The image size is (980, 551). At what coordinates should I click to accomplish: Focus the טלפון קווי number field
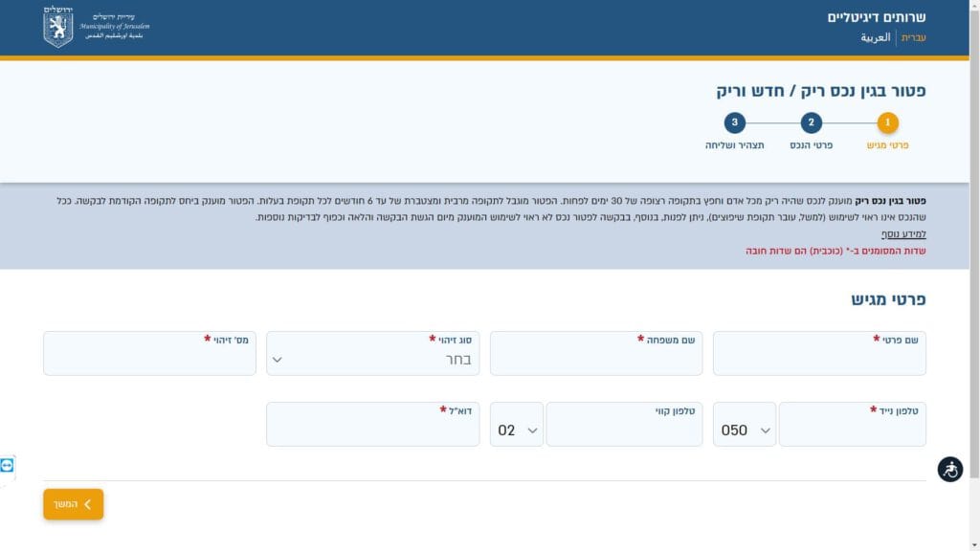point(622,430)
